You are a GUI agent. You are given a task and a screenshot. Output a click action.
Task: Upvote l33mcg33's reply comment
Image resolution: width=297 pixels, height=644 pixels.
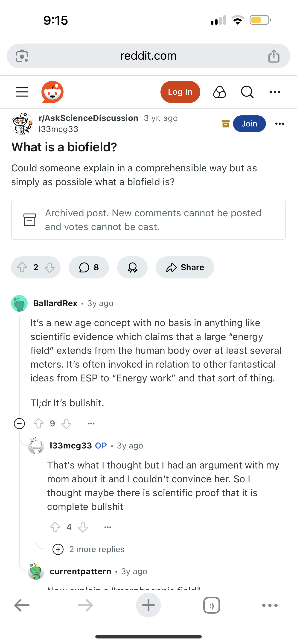coord(55,527)
